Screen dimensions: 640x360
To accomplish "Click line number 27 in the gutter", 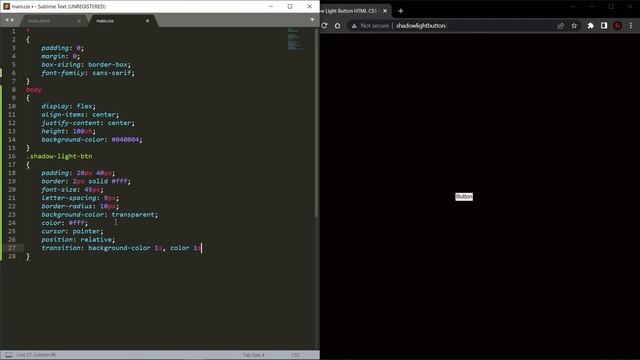I will (11, 248).
